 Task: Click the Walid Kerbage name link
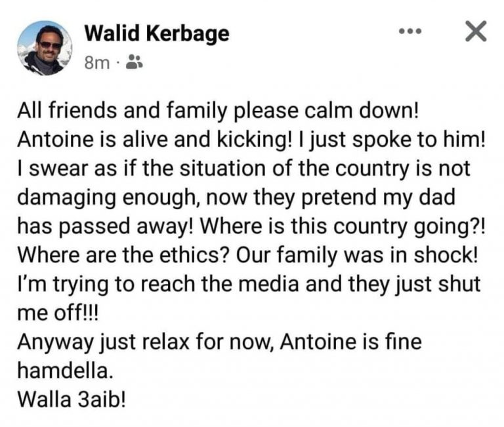[157, 33]
